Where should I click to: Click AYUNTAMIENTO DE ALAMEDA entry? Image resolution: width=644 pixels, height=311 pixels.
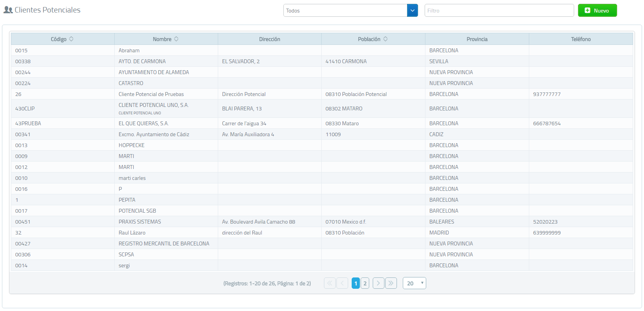point(154,72)
